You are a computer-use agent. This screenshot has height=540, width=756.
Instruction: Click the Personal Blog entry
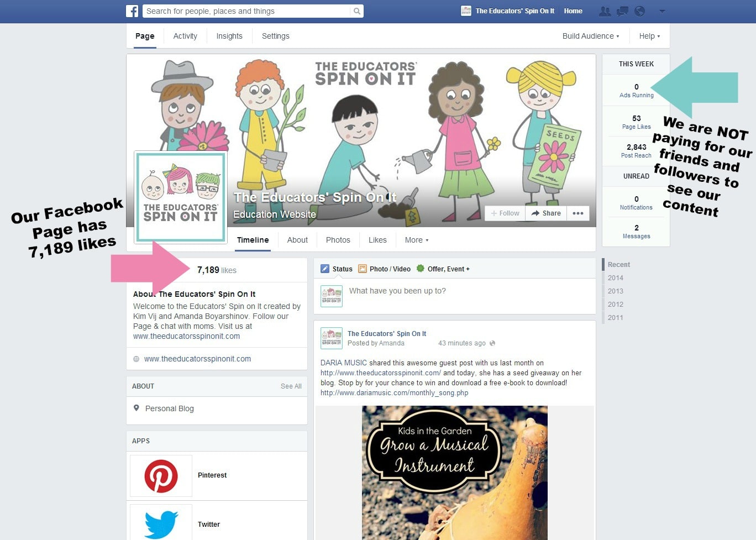170,408
